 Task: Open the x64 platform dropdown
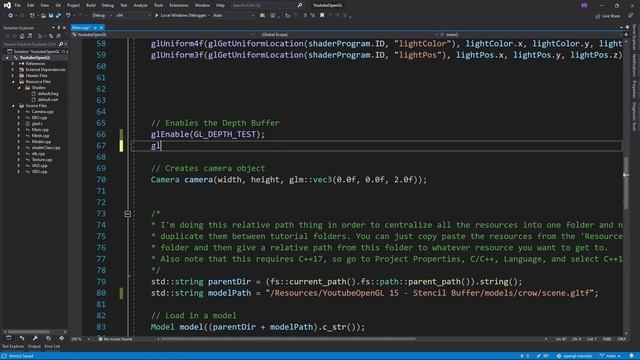point(133,16)
